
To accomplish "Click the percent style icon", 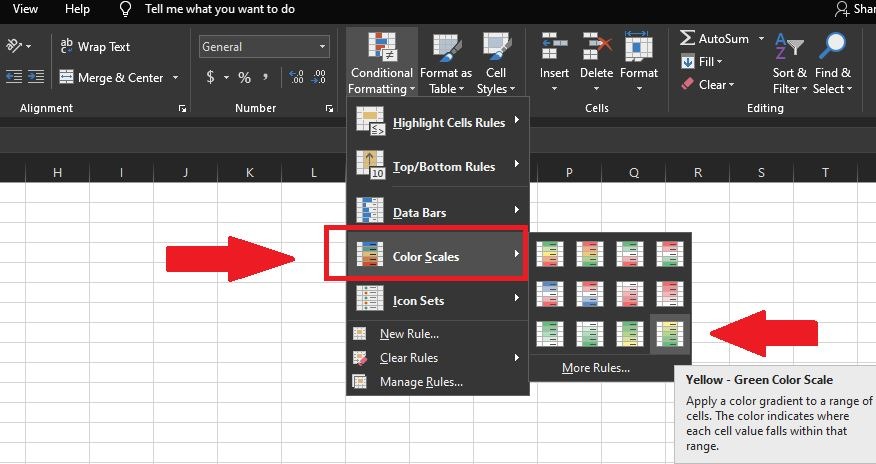I will tap(244, 77).
